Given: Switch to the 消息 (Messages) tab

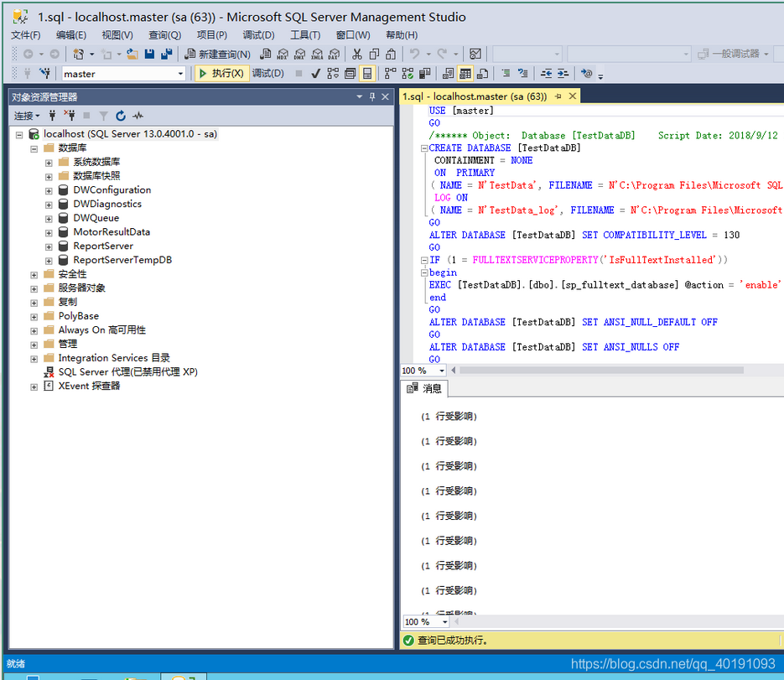Looking at the screenshot, I should (424, 387).
